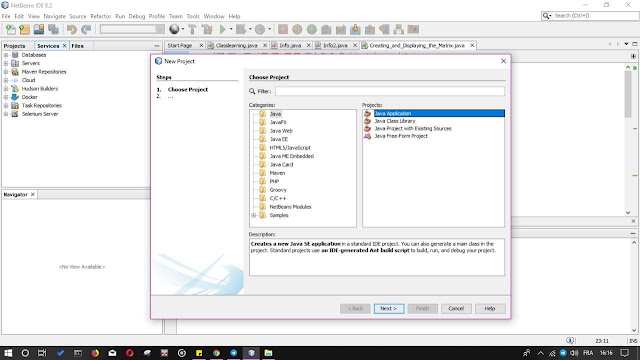Expand the Hudson Builders node
Image resolution: width=640 pixels, height=360 pixels.
(6, 89)
